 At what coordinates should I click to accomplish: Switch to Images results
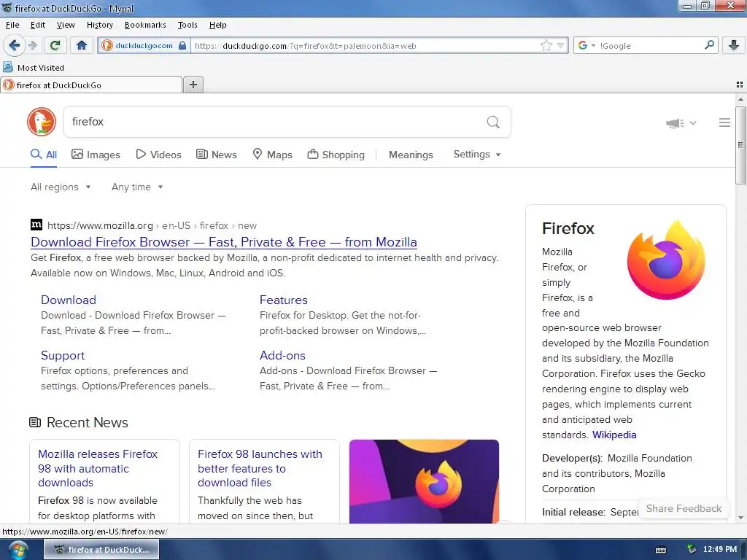(96, 155)
